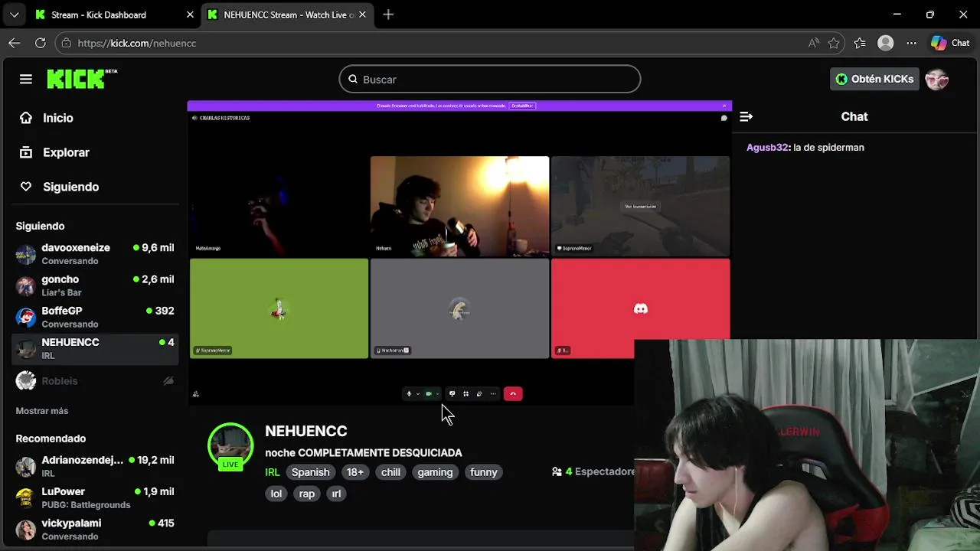Open offline channel Robleis
980x551 pixels.
[x=95, y=380]
